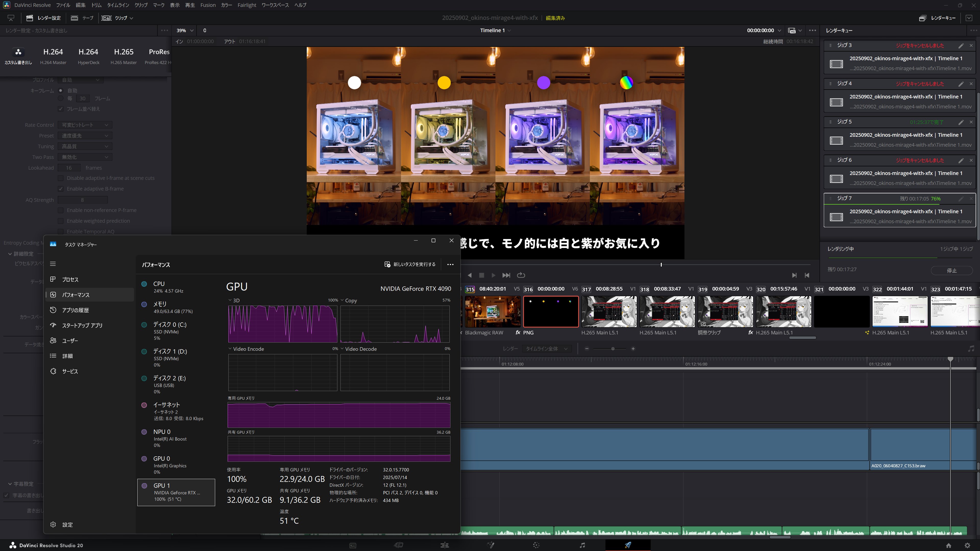Viewport: 980px width, 551px height.
Task: Click the loop playback icon
Action: point(521,275)
